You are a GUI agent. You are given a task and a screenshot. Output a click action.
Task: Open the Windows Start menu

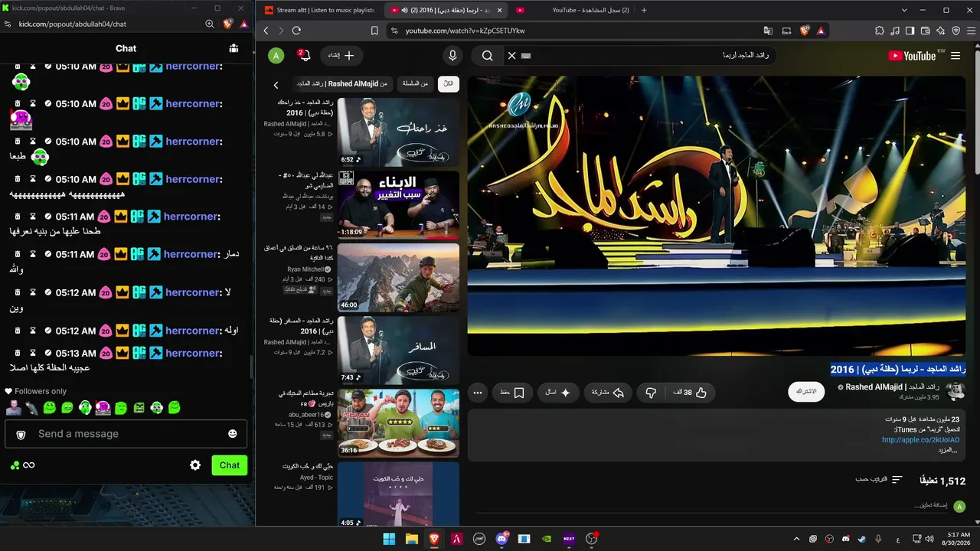coord(389,539)
